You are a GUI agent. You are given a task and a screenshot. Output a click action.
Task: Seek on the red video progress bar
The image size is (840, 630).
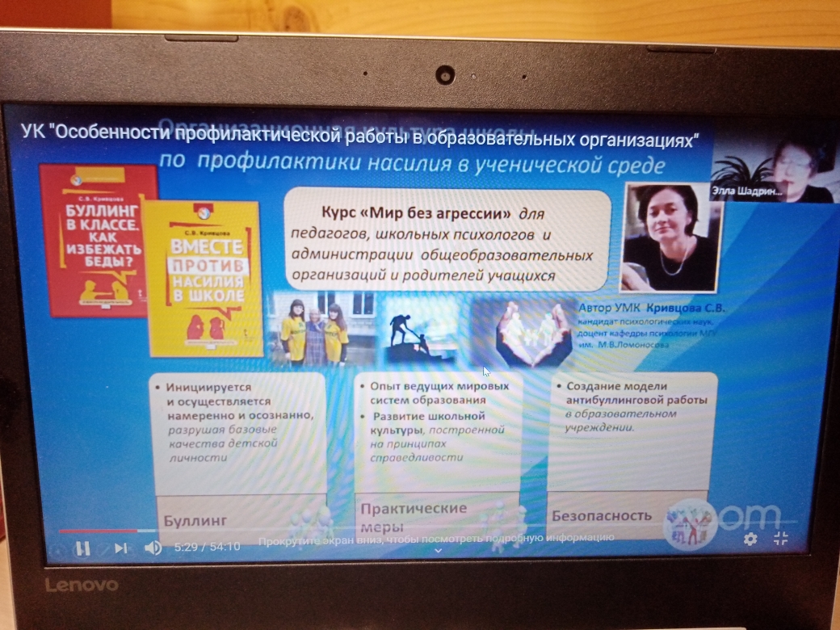click(97, 531)
